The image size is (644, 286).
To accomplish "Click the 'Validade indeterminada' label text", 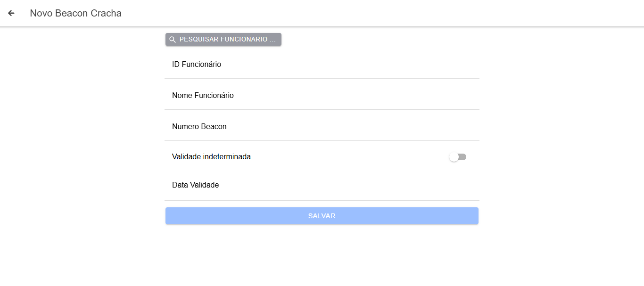I will pos(211,157).
